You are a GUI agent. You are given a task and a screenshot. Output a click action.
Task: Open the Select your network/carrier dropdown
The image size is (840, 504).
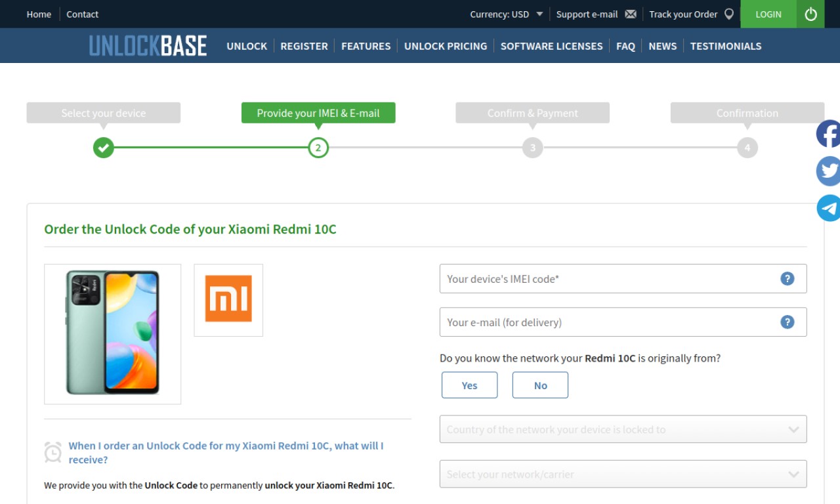pyautogui.click(x=623, y=474)
